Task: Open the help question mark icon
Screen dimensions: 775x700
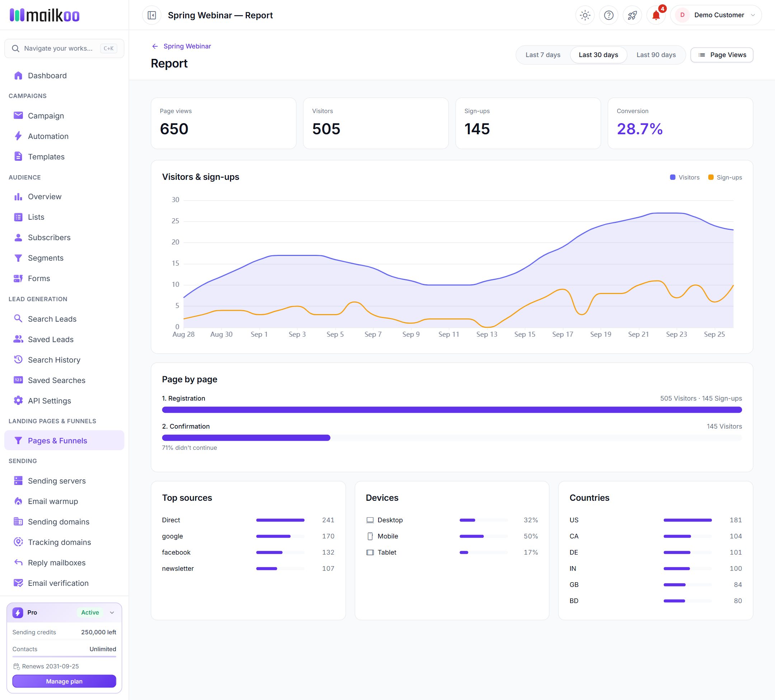Action: 609,15
